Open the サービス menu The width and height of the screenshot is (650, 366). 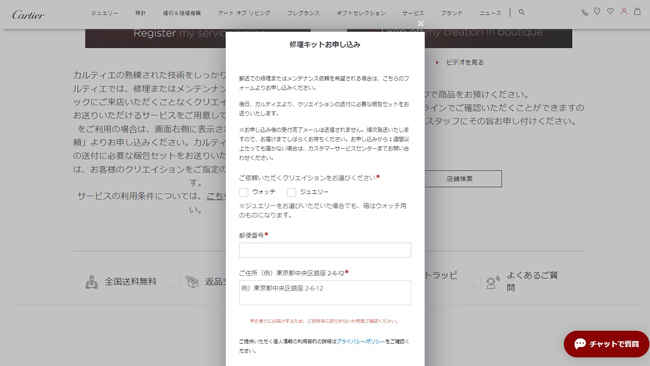(x=413, y=13)
